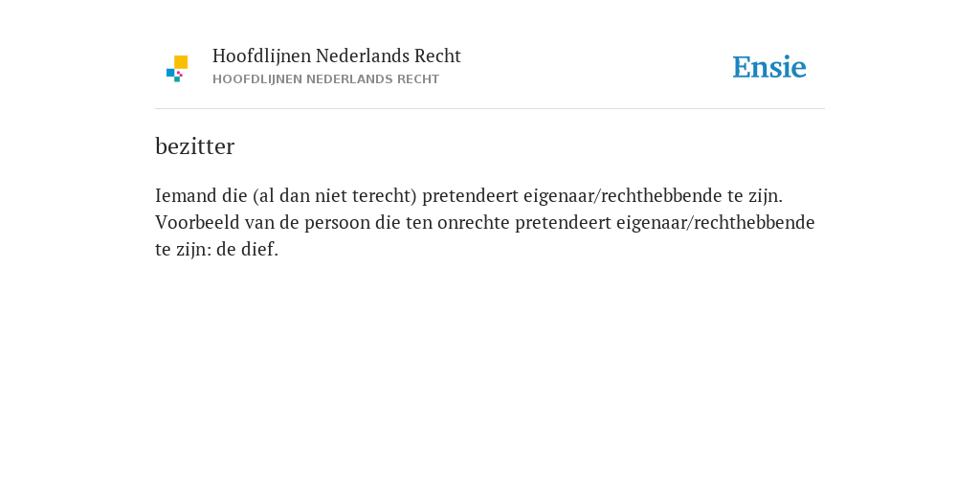This screenshot has height=490, width=980.
Task: Select the uppercase grey HOOFDLIJNEN NEDERLANDS RECHT subtitle
Action: pyautogui.click(x=325, y=79)
